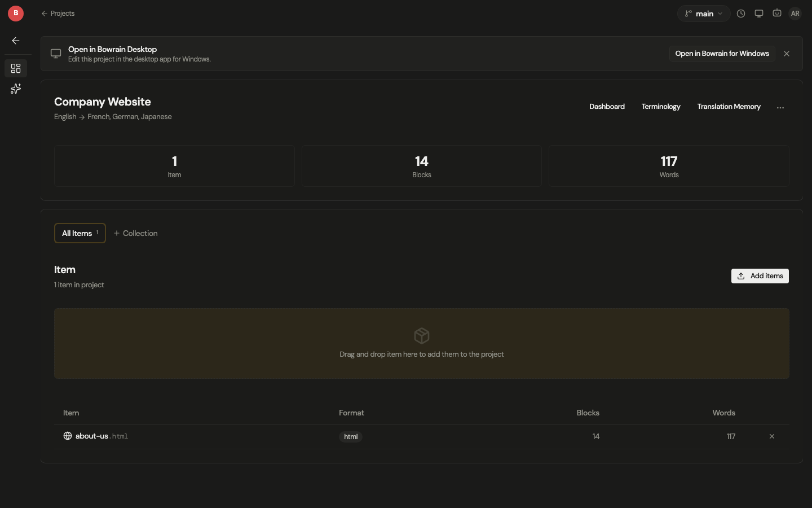Open the Dashboard tab
The height and width of the screenshot is (508, 812).
tap(607, 107)
